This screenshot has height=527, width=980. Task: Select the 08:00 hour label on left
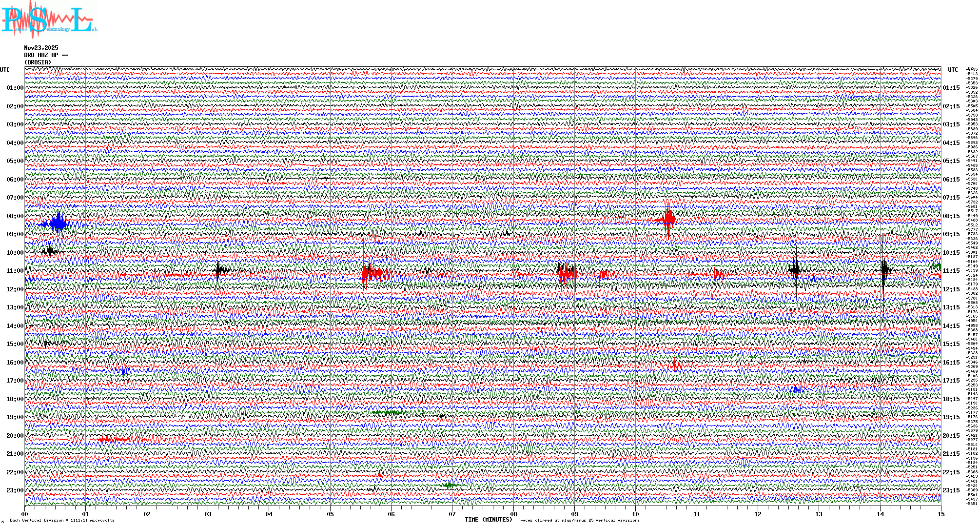click(15, 216)
